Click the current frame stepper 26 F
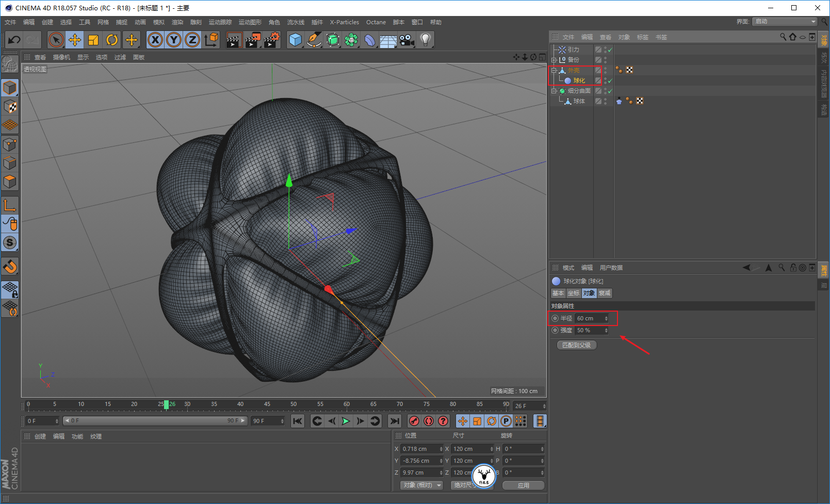Screen dimensions: 830x504 (x=544, y=406)
